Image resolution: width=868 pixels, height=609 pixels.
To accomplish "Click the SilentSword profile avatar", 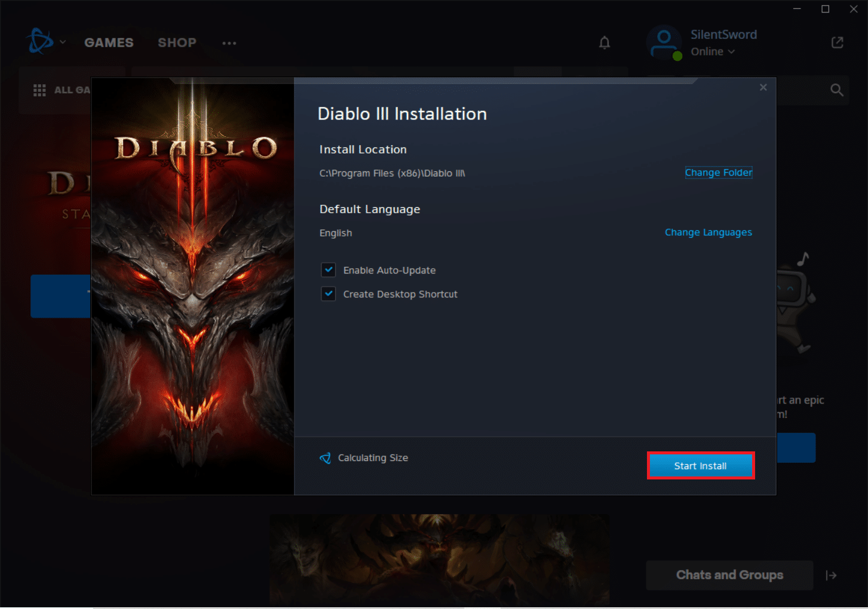I will click(x=664, y=42).
